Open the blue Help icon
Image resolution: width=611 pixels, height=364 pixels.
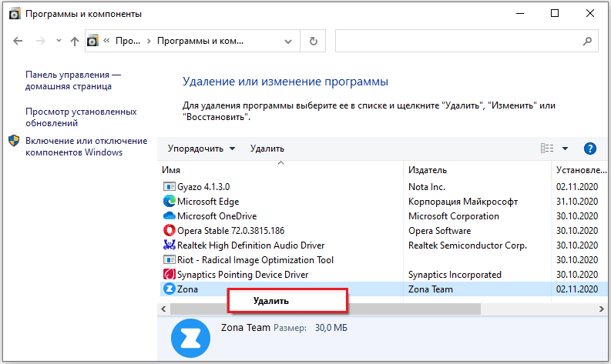pyautogui.click(x=590, y=149)
